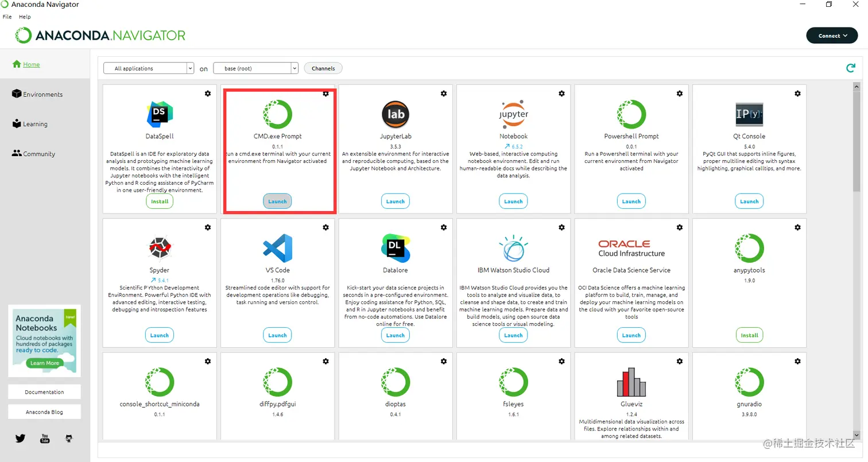Viewport: 868px width, 462px height.
Task: Open the File menu
Action: 7,17
